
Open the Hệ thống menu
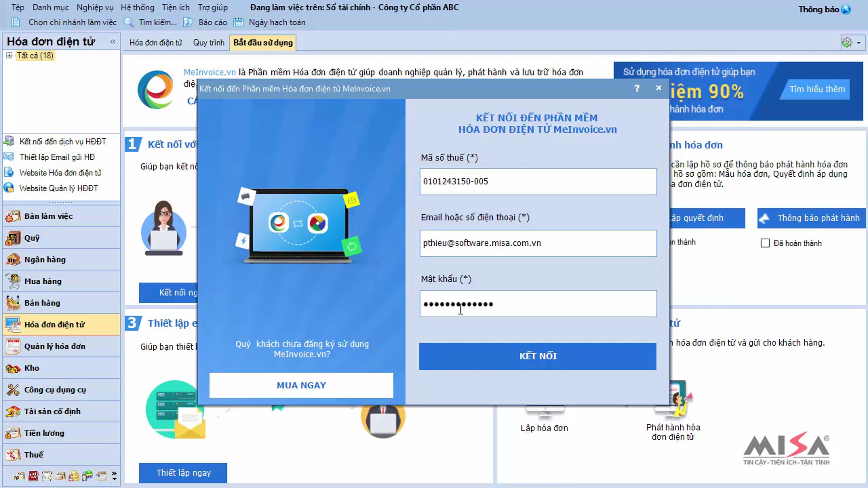137,7
